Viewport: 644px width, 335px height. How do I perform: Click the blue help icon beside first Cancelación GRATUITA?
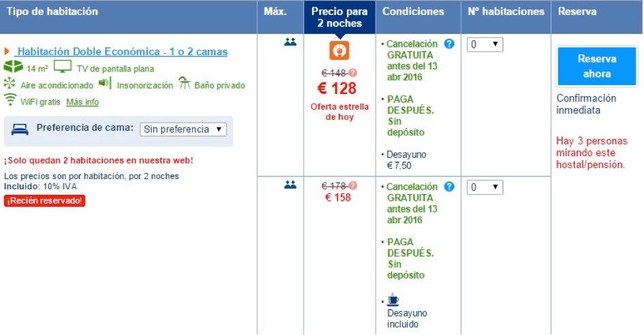449,44
